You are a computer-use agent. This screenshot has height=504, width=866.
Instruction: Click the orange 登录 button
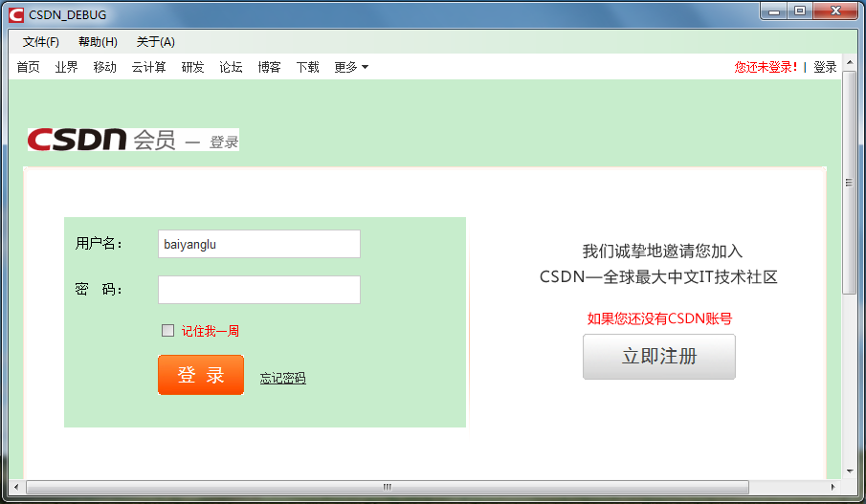pyautogui.click(x=201, y=375)
